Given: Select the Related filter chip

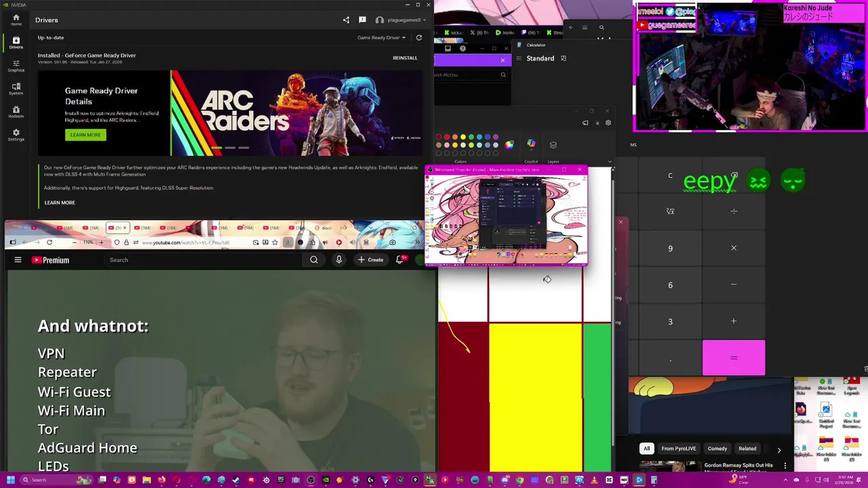Looking at the screenshot, I should coord(747,449).
